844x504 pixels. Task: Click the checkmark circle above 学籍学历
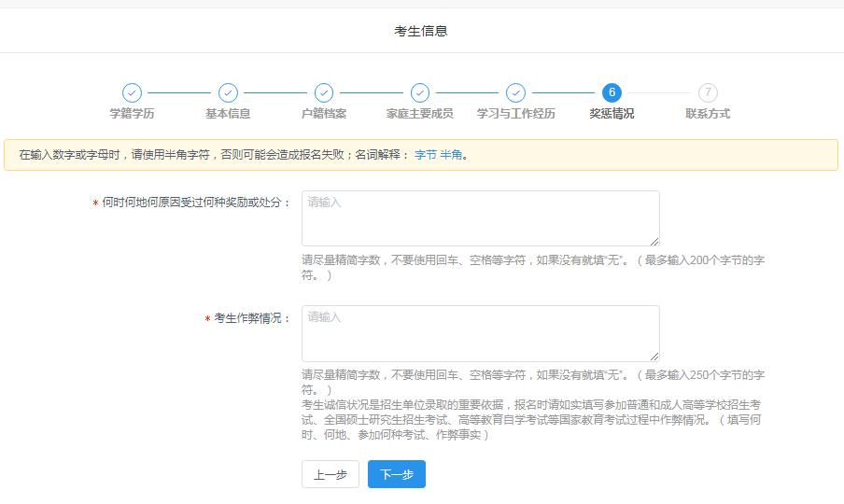pyautogui.click(x=132, y=92)
